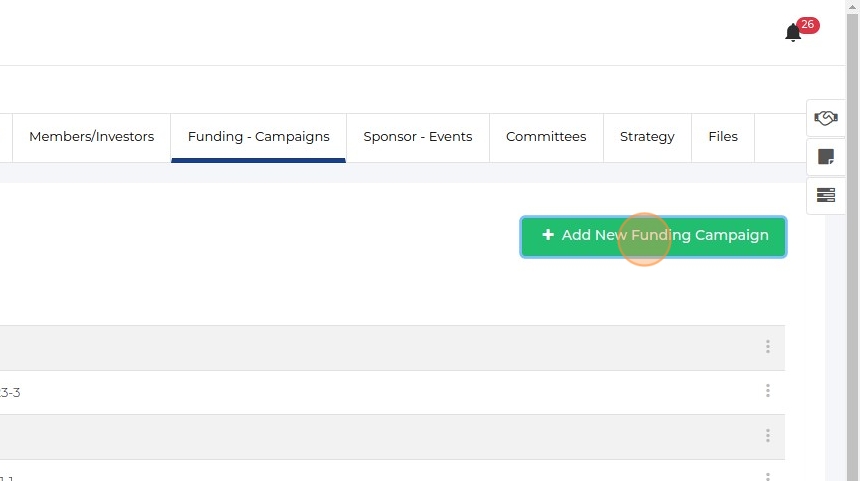
Task: Click the red 26 notification badge
Action: pyautogui.click(x=808, y=25)
